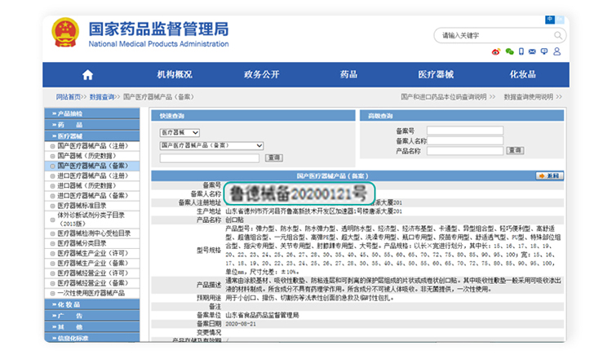Open the 医疗器械 category dropdown
The height and width of the screenshot is (364, 612).
(x=180, y=132)
